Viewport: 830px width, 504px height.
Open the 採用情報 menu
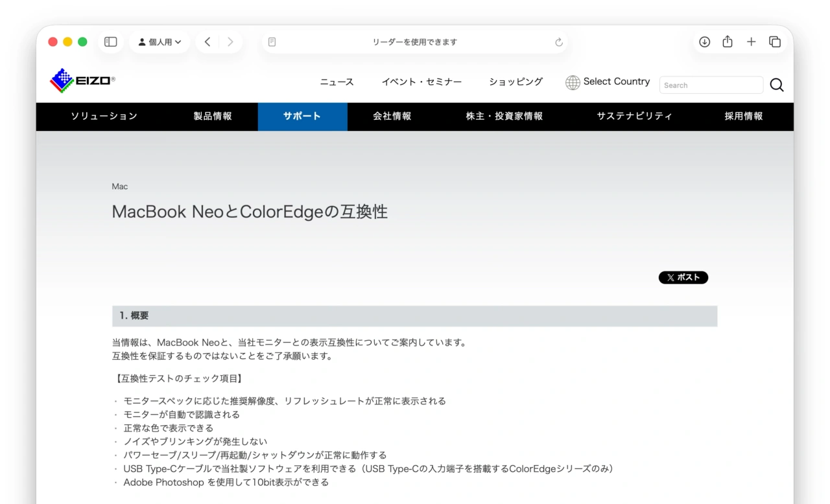point(744,117)
